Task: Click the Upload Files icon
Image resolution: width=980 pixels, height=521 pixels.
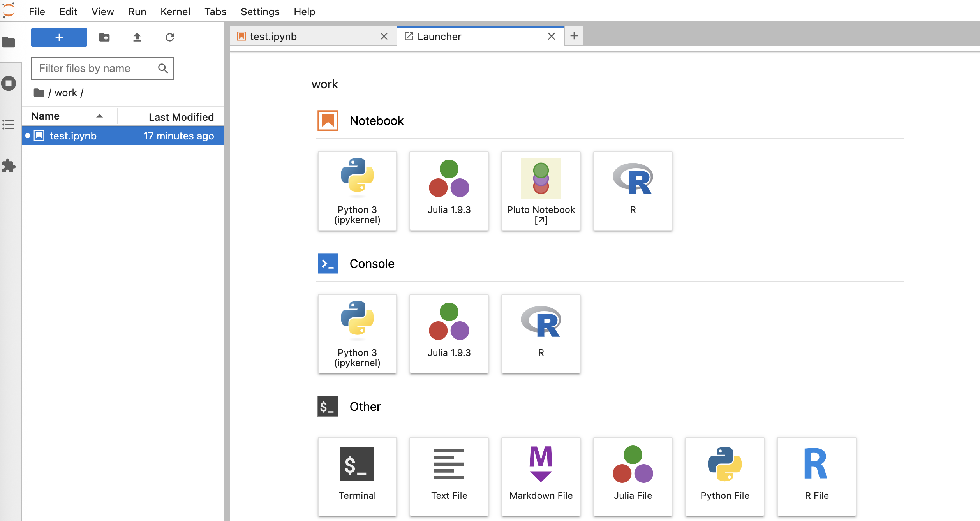Action: [137, 37]
